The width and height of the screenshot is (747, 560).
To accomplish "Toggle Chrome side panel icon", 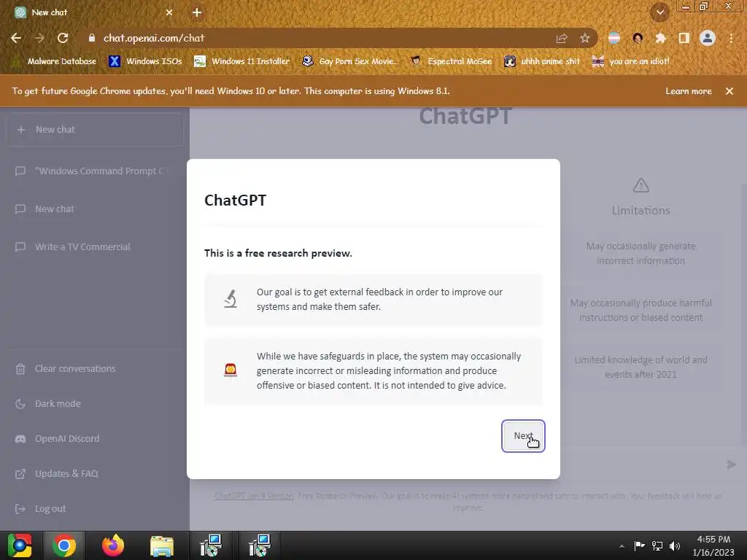I will (684, 38).
